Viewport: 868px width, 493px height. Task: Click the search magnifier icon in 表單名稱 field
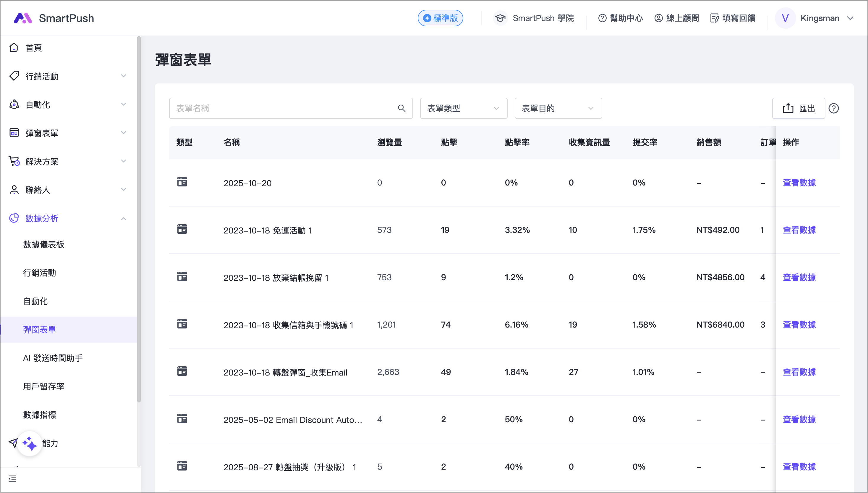(401, 108)
